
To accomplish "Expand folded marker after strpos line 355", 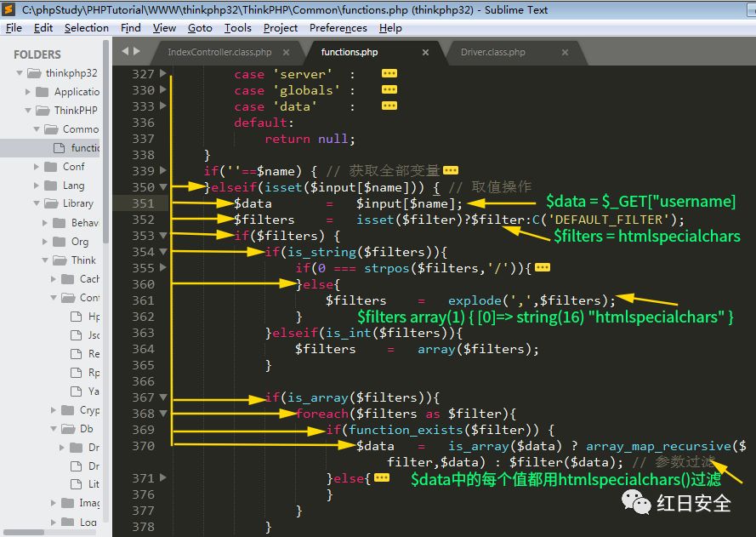I will tap(542, 267).
